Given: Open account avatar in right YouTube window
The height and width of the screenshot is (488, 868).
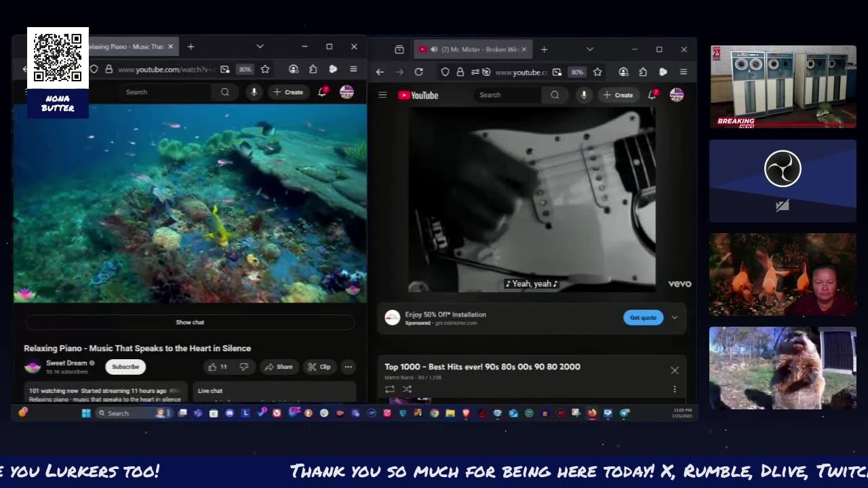Looking at the screenshot, I should pyautogui.click(x=676, y=95).
